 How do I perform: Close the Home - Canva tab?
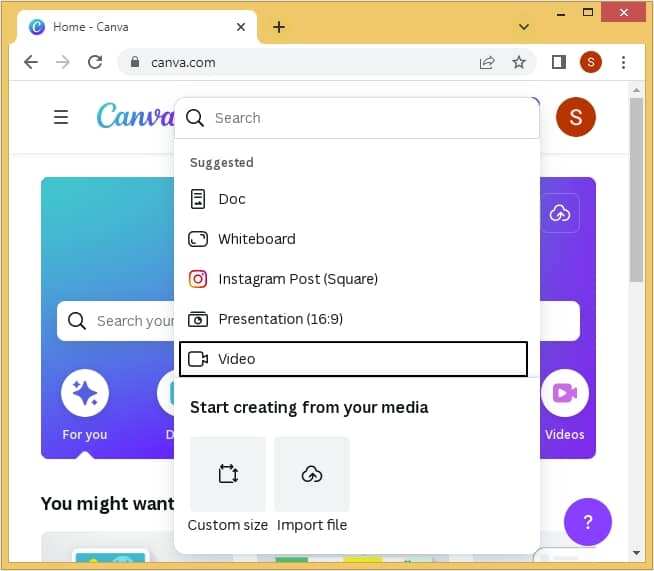241,27
